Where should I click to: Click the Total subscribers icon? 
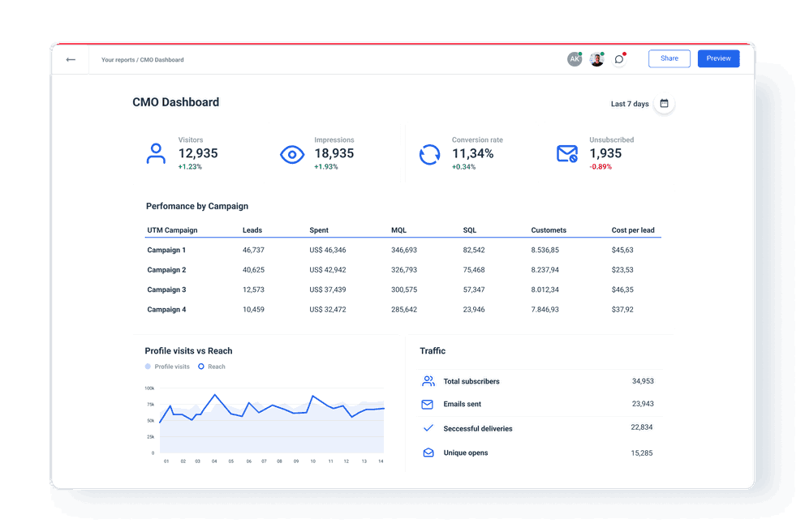coord(428,380)
